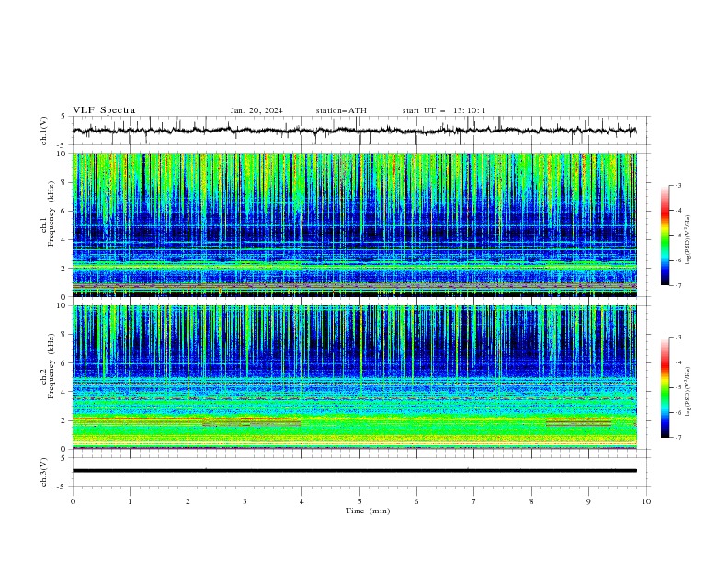
Task: Select the date text "Jan. 20, 2024"
Action: (x=256, y=110)
